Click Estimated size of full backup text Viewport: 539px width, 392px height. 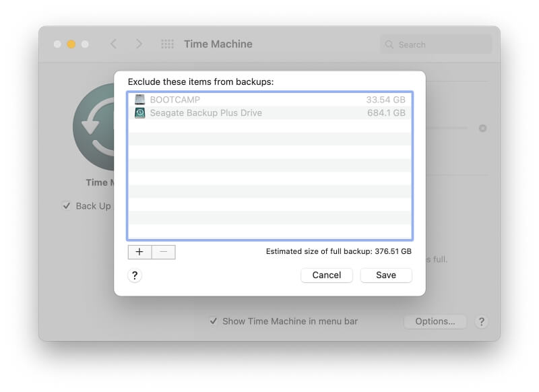339,251
